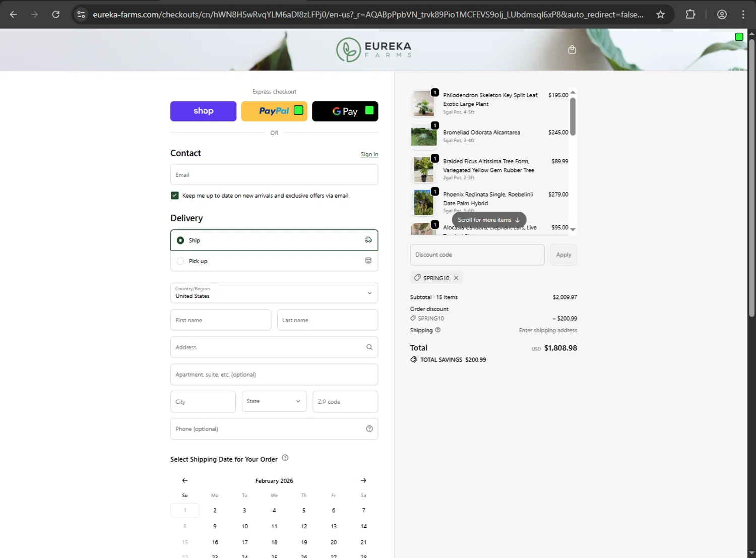Click the store icon beside Pick up
The width and height of the screenshot is (756, 558).
tap(368, 261)
